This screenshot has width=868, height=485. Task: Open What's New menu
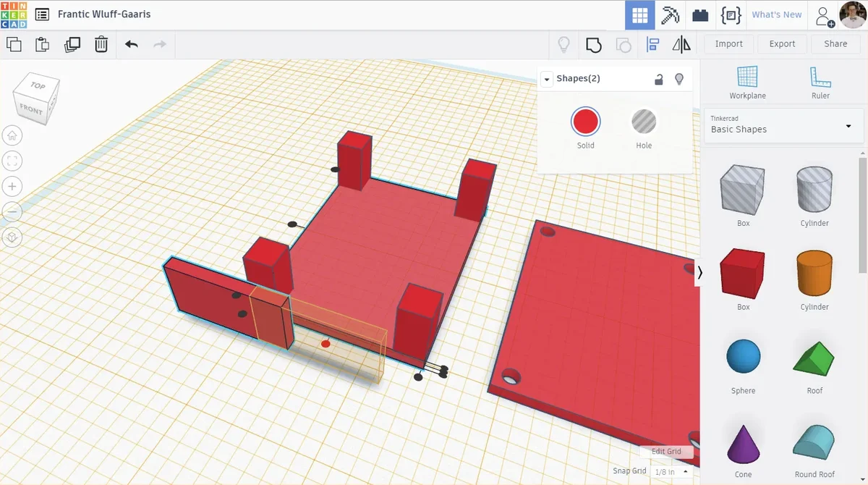pyautogui.click(x=777, y=15)
